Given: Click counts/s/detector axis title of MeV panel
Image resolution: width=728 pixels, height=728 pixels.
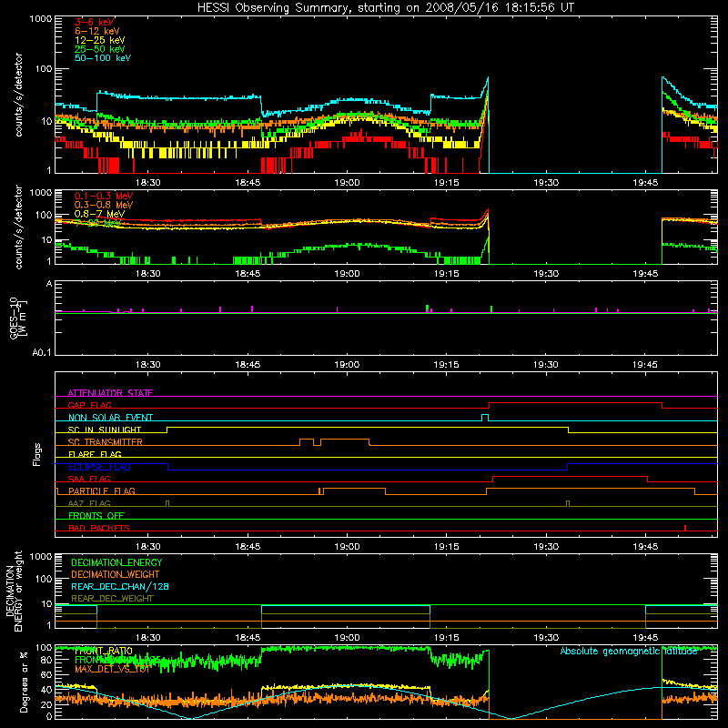Looking at the screenshot, I should (x=18, y=227).
